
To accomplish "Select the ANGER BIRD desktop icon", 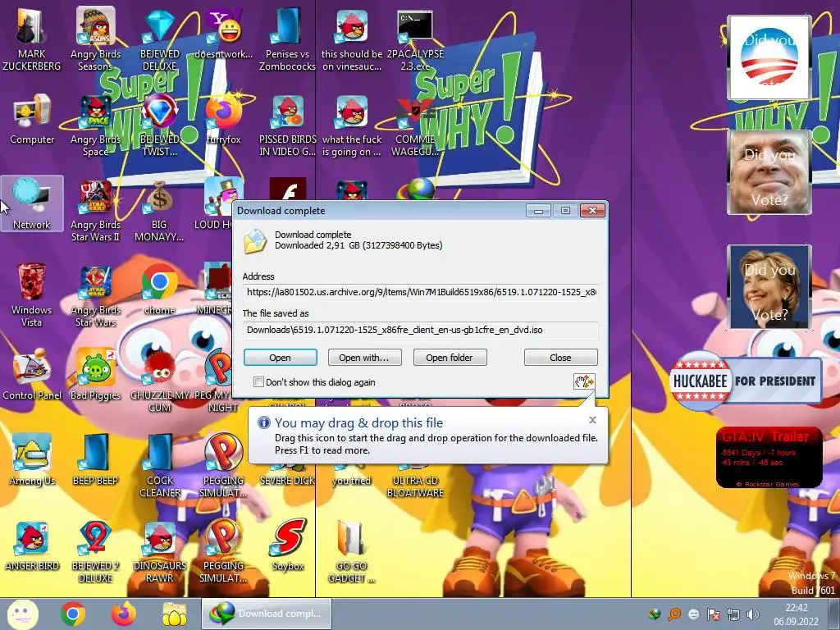I will 32,546.
